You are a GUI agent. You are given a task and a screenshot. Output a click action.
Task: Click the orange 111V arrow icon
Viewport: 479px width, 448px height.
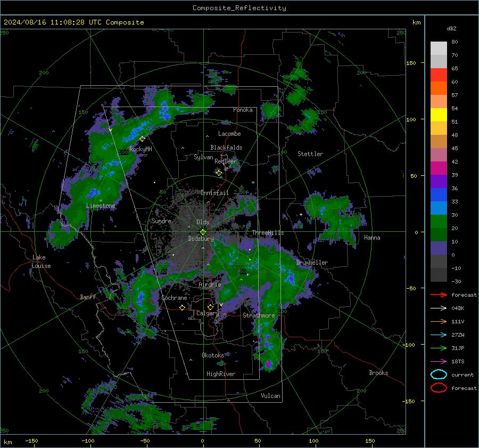[x=439, y=321]
